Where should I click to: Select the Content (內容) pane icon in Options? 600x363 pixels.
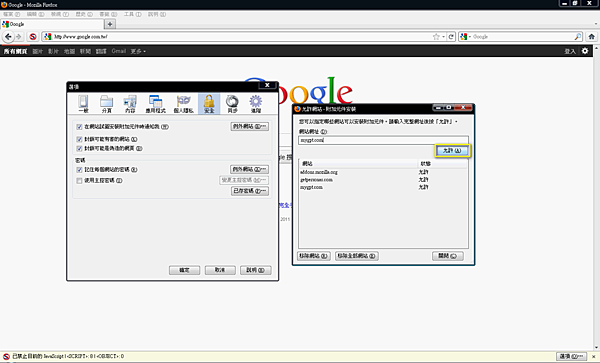click(130, 104)
